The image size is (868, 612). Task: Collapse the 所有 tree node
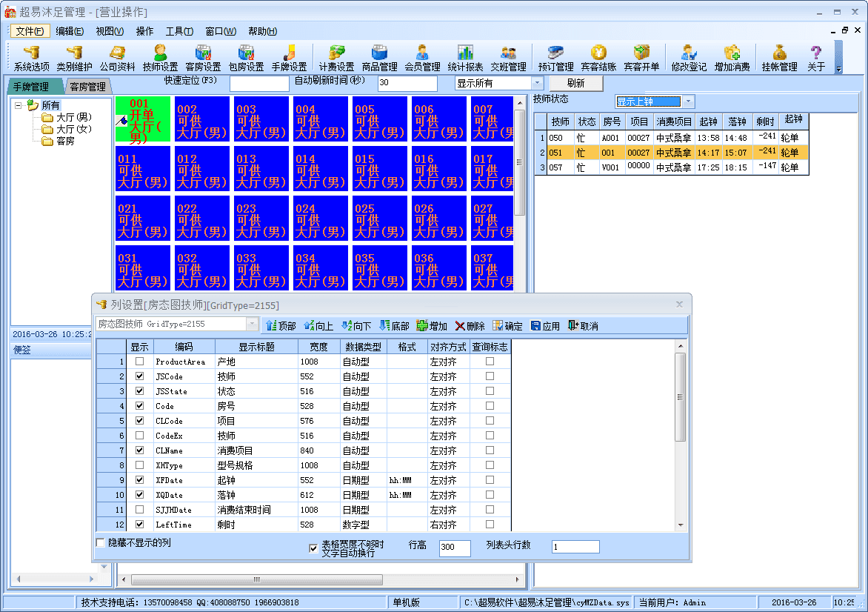coord(19,106)
